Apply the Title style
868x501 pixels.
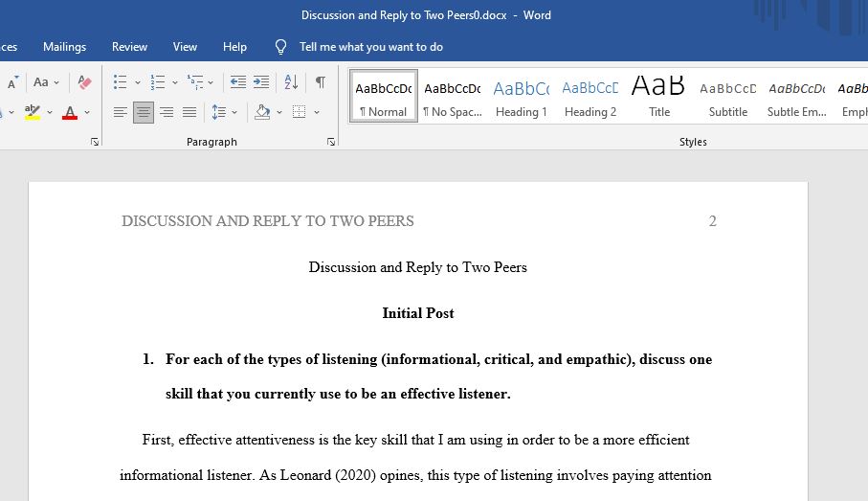click(658, 96)
